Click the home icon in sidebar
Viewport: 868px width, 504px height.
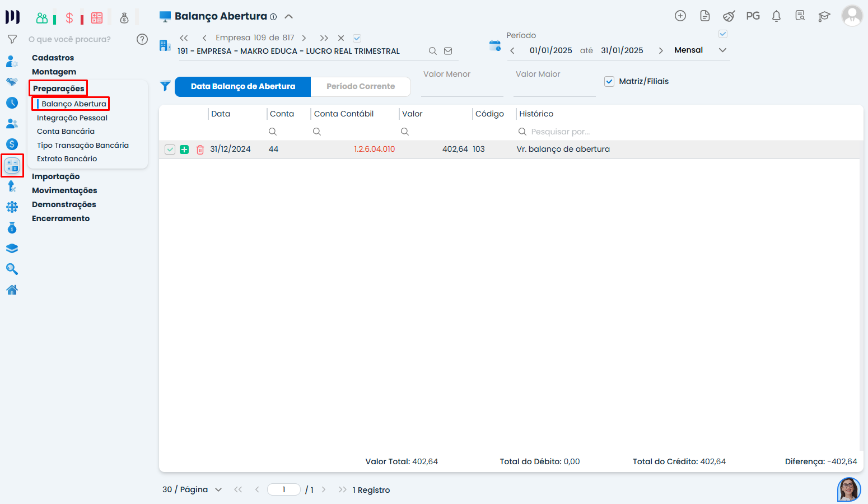12,290
